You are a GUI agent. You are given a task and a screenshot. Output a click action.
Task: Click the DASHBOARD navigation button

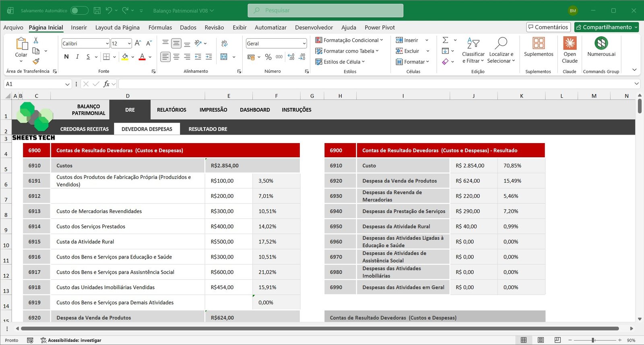tap(255, 110)
